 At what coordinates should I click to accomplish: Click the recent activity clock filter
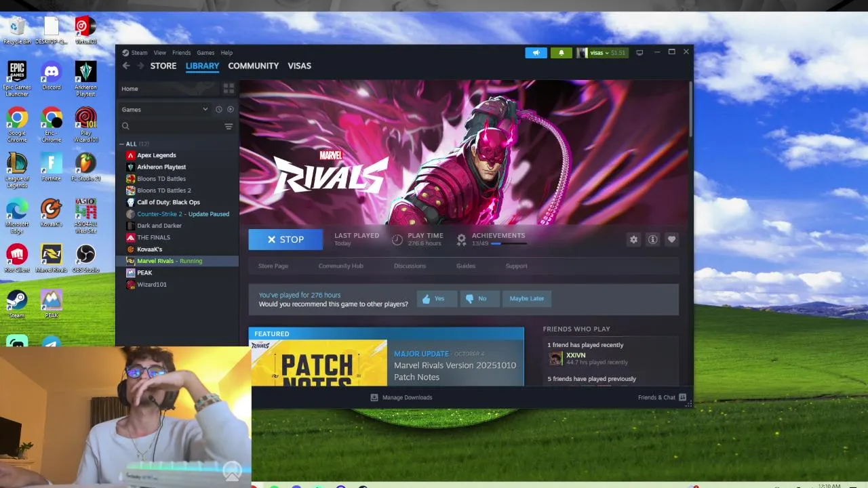click(218, 109)
